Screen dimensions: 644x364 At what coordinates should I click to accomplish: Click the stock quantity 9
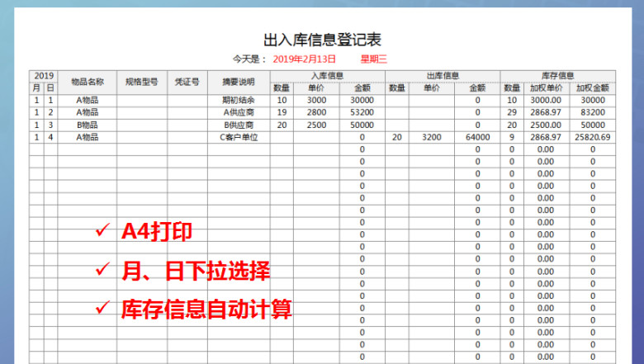coord(512,138)
